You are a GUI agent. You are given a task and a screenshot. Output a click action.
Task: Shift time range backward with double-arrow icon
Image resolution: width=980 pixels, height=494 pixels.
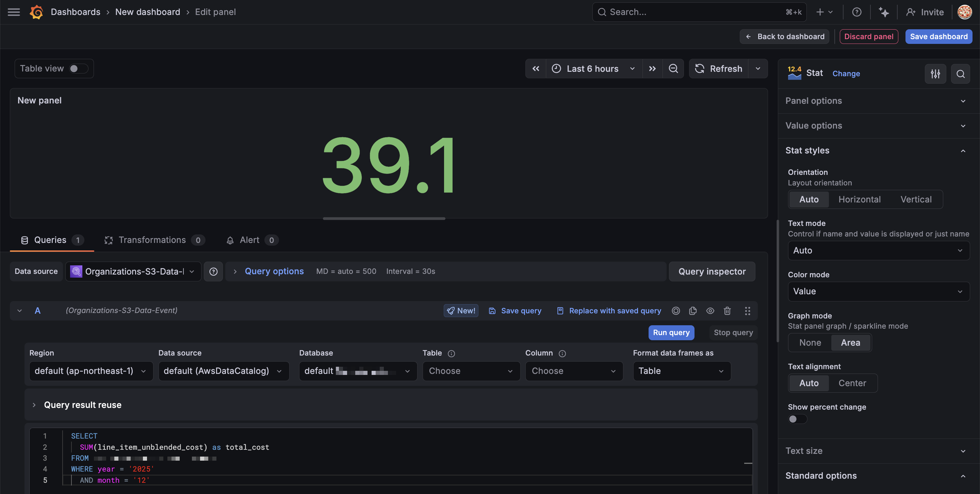pyautogui.click(x=536, y=68)
